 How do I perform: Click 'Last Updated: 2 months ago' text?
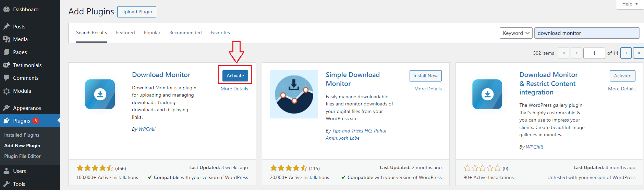tap(411, 167)
